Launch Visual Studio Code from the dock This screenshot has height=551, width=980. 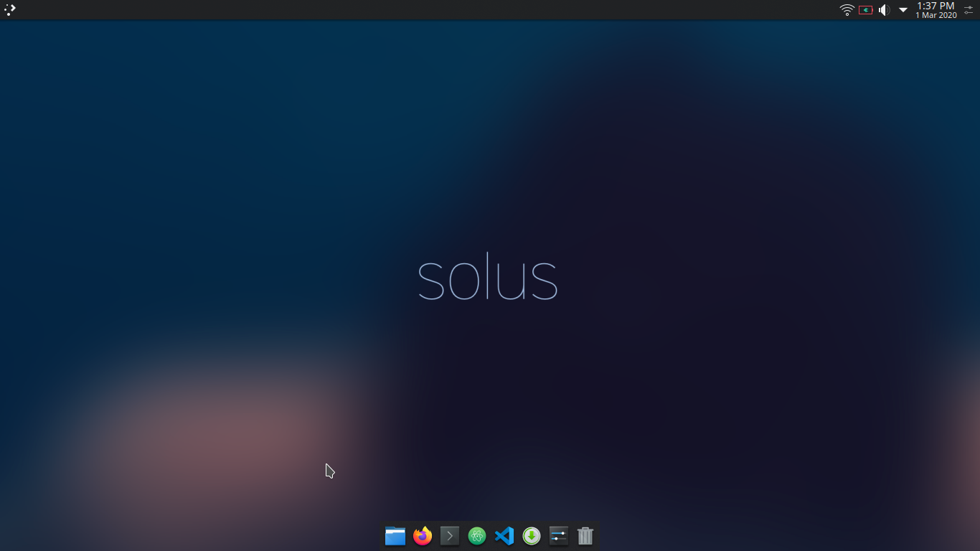pyautogui.click(x=504, y=536)
